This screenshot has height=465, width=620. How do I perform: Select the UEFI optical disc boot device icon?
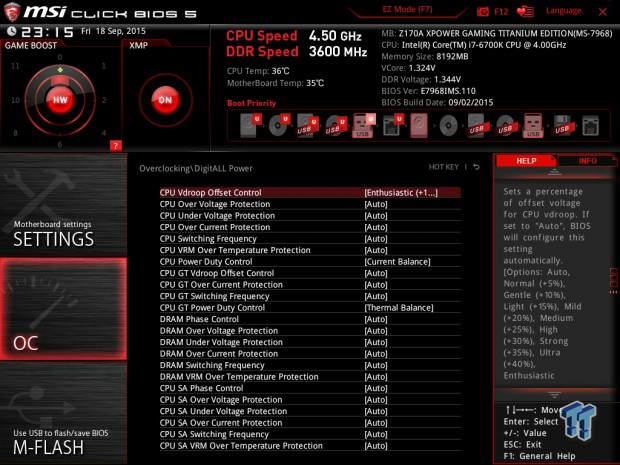[x=279, y=125]
